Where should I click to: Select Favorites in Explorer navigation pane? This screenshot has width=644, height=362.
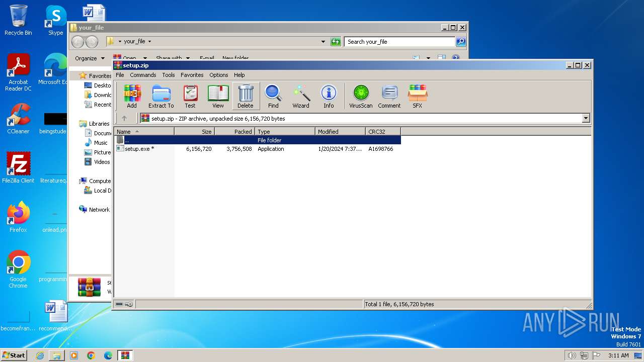(96, 76)
